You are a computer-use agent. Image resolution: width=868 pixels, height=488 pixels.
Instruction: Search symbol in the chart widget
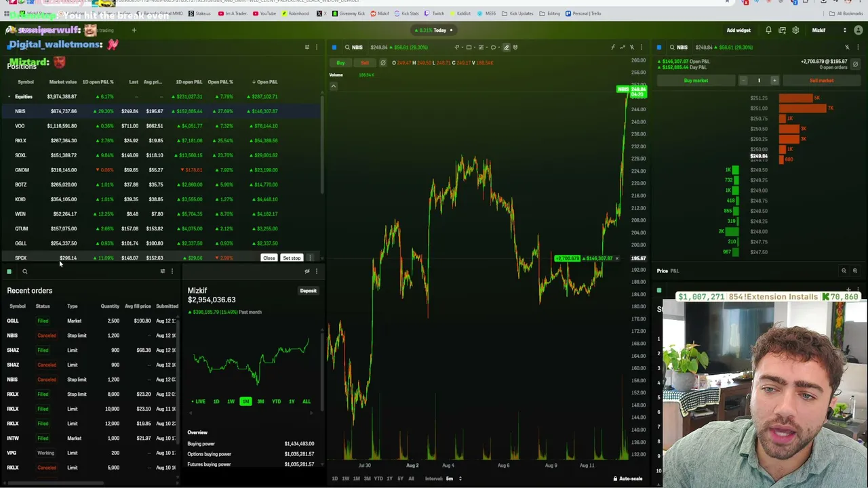pos(347,47)
